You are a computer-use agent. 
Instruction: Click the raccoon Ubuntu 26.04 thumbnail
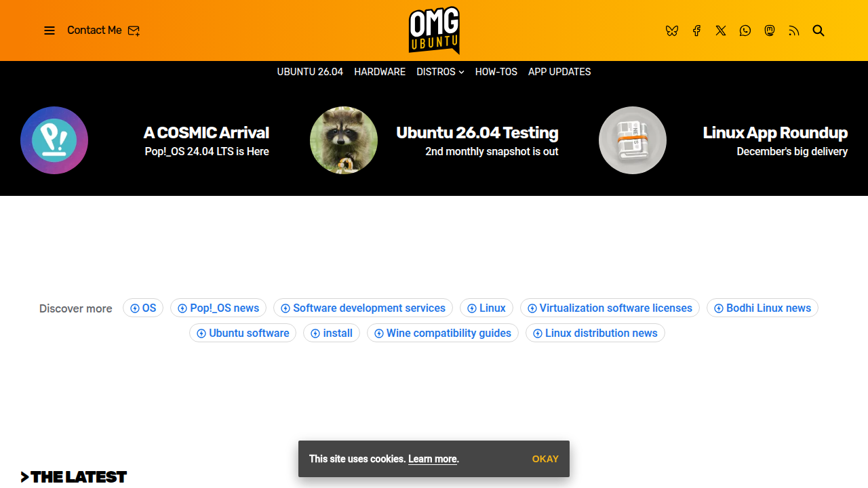click(344, 140)
